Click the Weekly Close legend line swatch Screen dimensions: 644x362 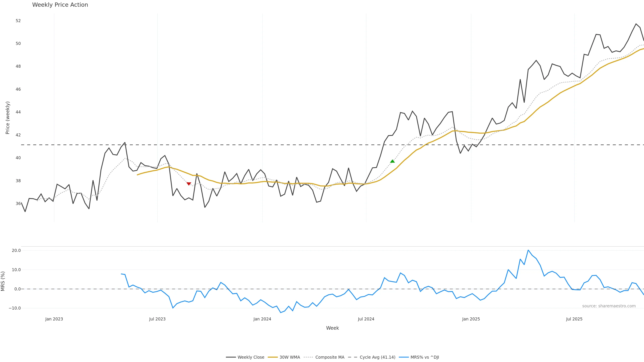point(231,357)
